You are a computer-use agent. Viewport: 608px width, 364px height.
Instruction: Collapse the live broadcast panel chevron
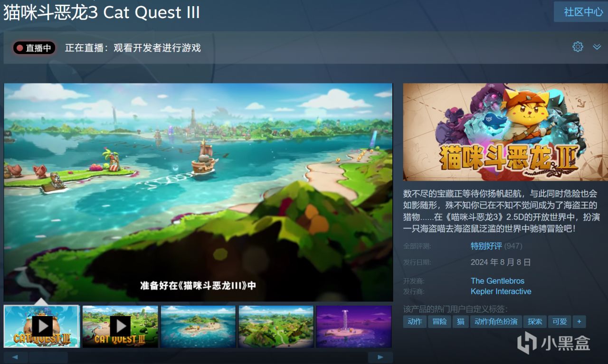(597, 47)
